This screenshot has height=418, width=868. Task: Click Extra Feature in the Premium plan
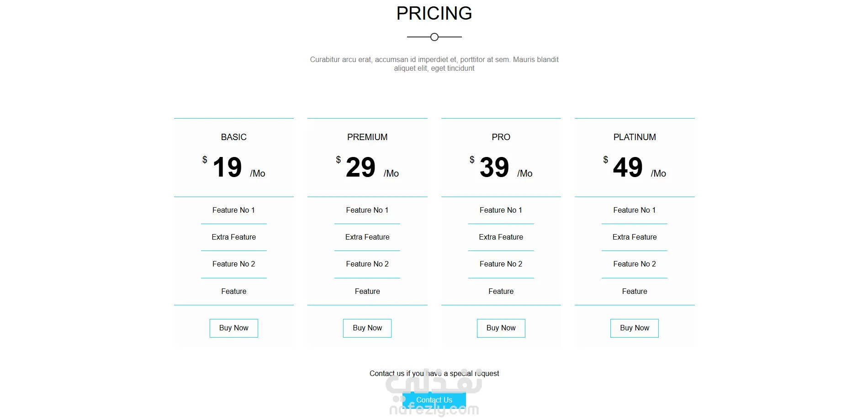point(367,237)
